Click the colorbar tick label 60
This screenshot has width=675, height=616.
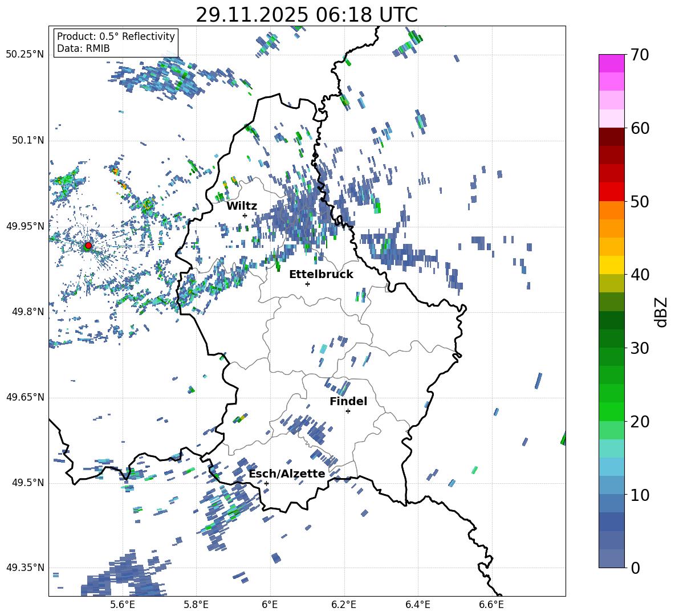click(640, 128)
